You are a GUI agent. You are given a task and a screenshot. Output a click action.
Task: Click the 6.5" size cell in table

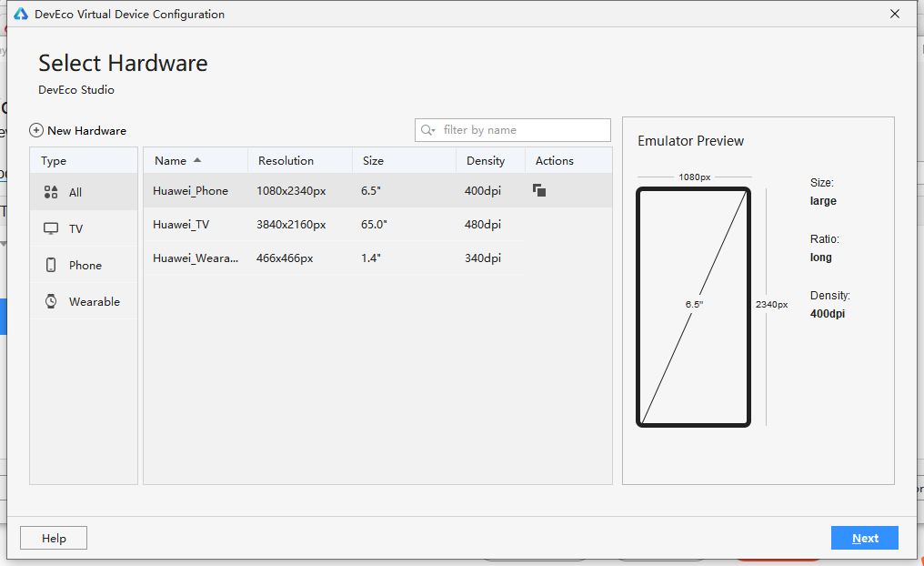coord(371,191)
